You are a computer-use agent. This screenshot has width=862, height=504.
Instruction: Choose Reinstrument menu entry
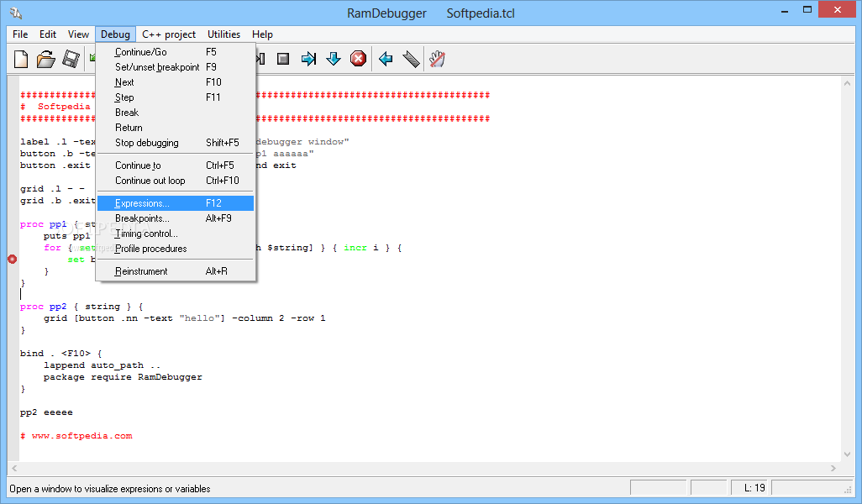click(x=176, y=271)
